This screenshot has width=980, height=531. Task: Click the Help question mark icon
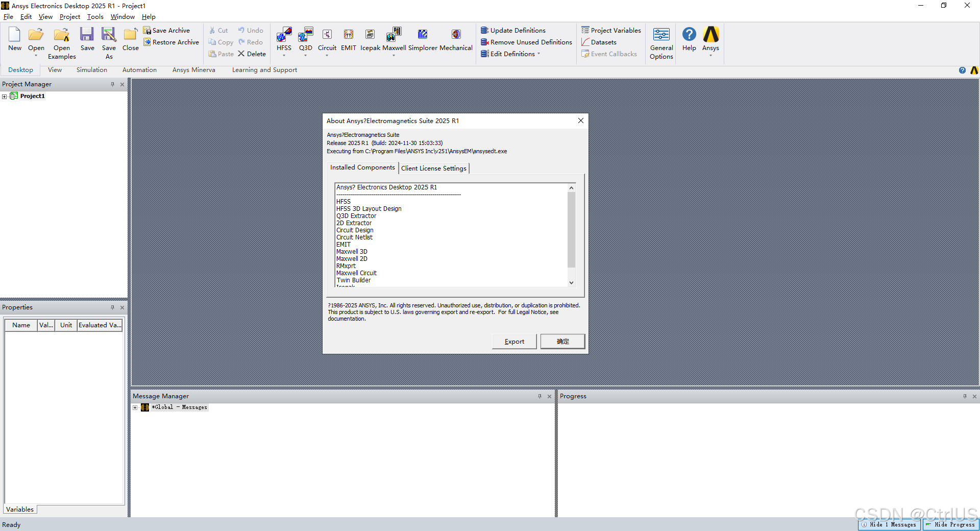(689, 35)
